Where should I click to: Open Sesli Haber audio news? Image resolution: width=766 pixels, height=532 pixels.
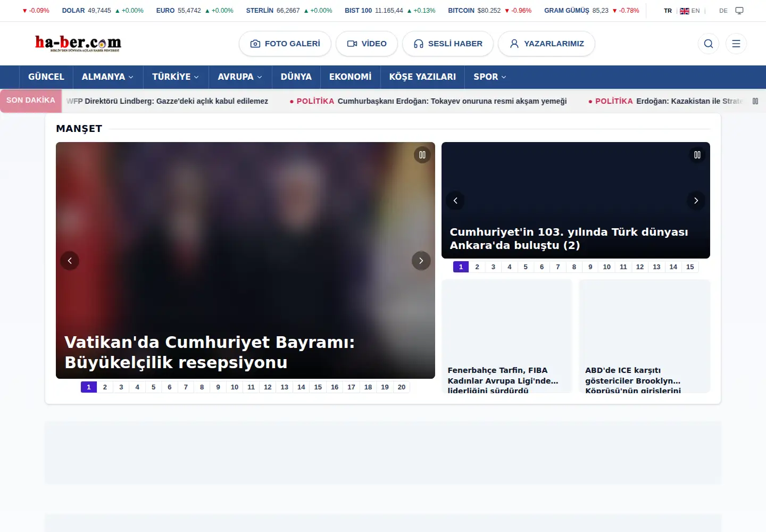(448, 44)
